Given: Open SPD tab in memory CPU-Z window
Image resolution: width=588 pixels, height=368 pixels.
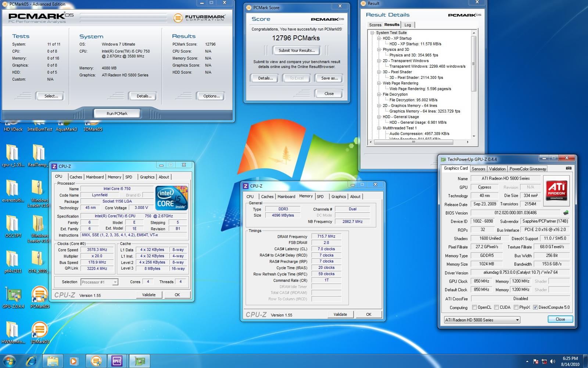Looking at the screenshot, I should coord(320,197).
